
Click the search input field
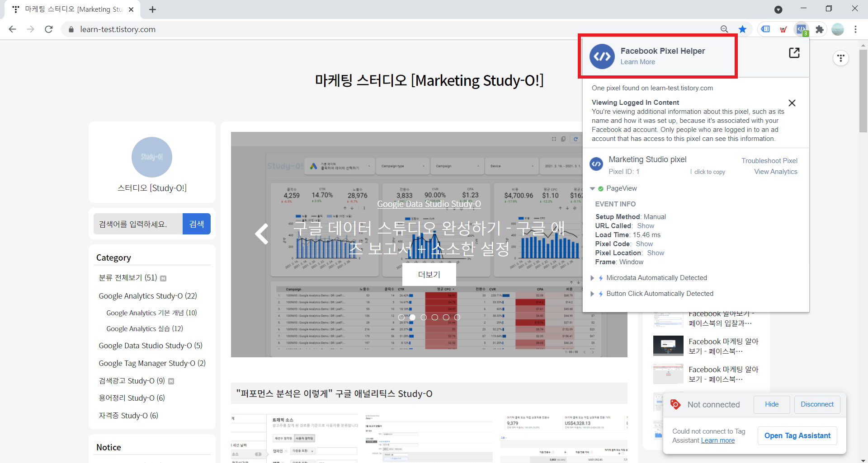click(138, 224)
